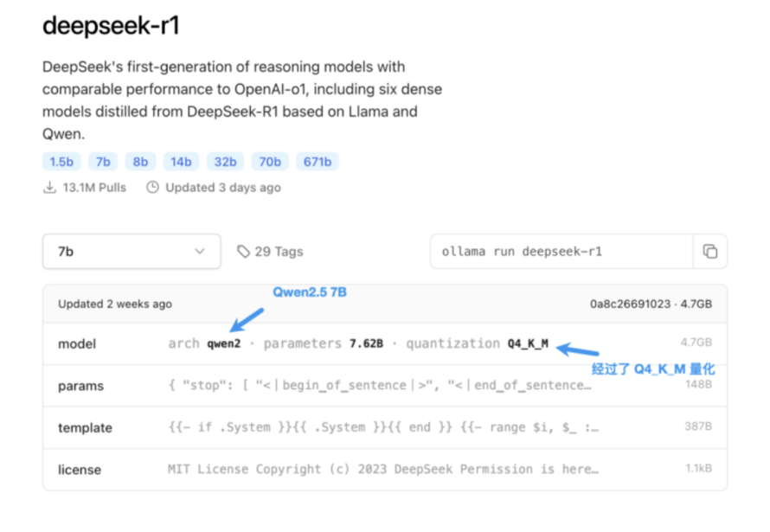The height and width of the screenshot is (532, 770).
Task: Click the deepseek-r1 page title
Action: [111, 26]
